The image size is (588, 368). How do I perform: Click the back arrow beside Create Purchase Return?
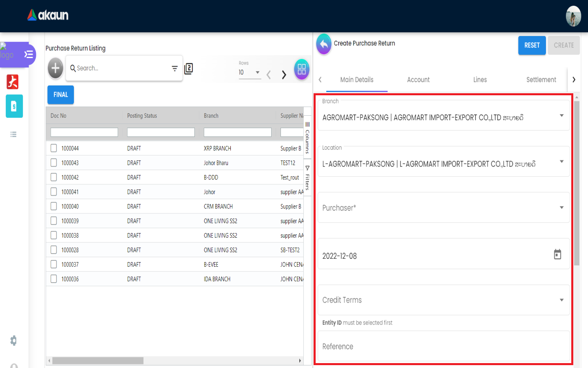324,44
